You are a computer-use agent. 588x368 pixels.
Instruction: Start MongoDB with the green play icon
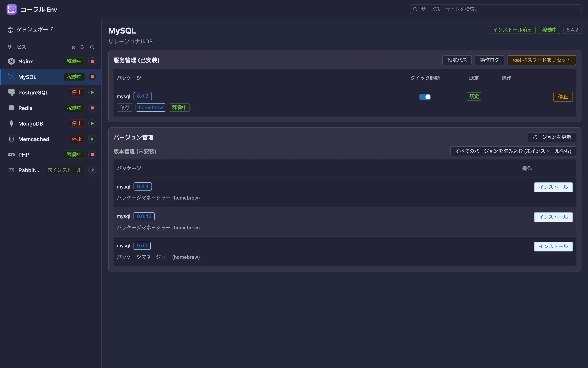[92, 123]
